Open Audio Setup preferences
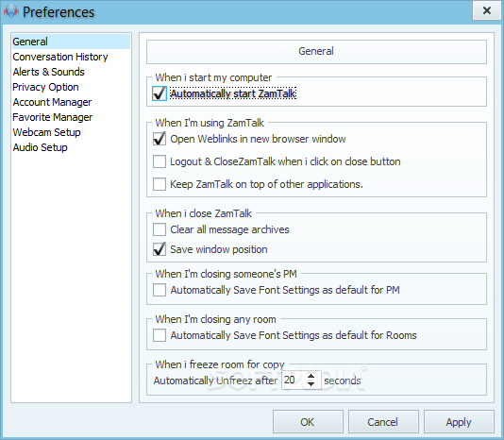The height and width of the screenshot is (440, 504). point(41,147)
